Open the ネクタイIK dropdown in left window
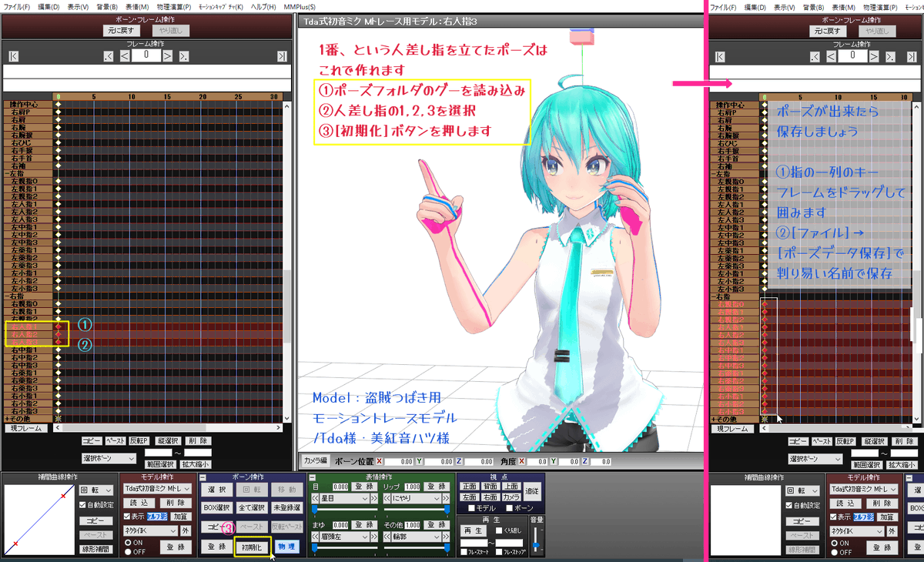The height and width of the screenshot is (562, 924). pos(150,530)
